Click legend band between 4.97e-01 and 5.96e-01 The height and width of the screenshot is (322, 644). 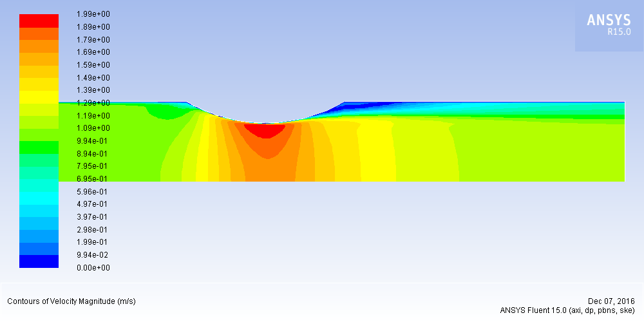coord(39,198)
